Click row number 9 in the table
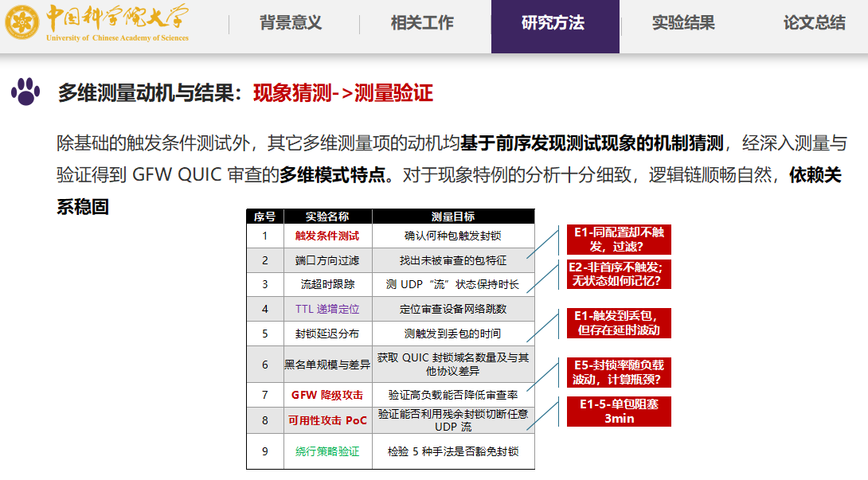Viewport: 868px width, 480px height. (x=264, y=451)
